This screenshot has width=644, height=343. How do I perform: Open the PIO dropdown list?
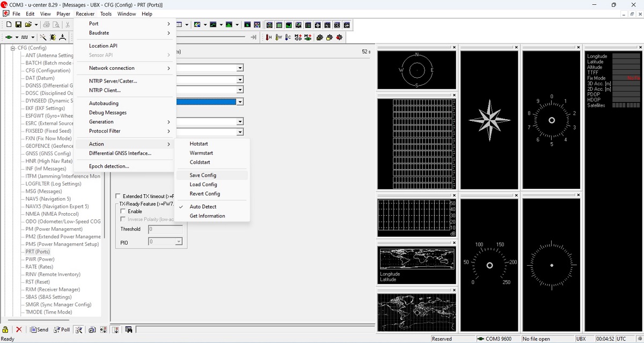(179, 242)
